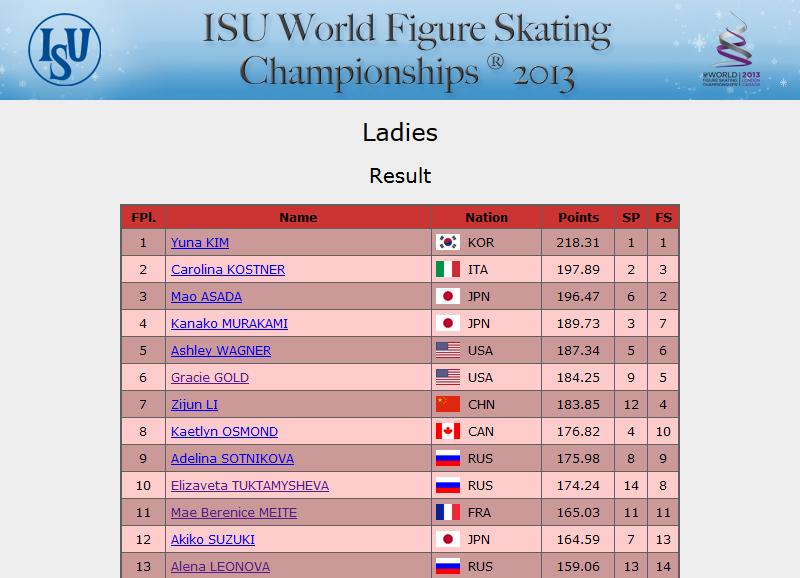Click the Russian flag in Adelina Sotnikova's row
800x578 pixels.
pos(448,459)
